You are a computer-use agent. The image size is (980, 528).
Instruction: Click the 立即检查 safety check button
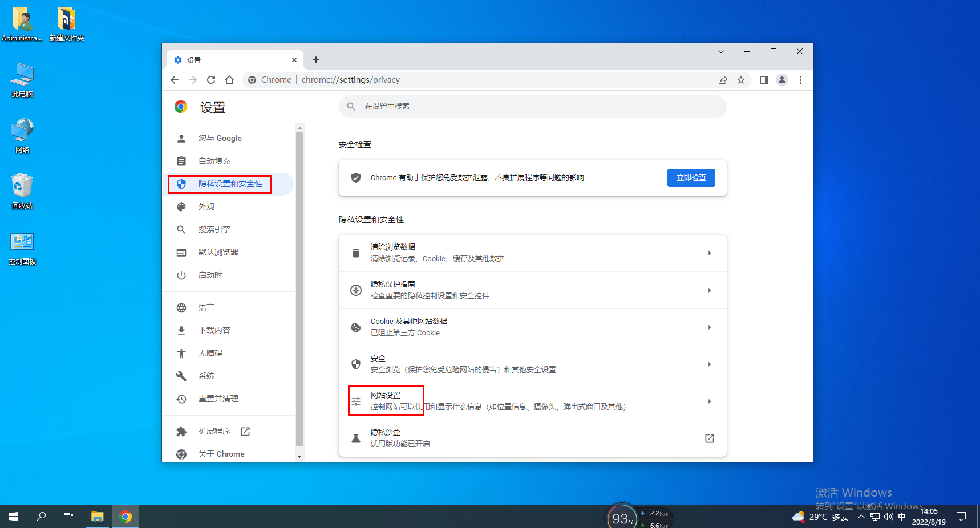691,177
